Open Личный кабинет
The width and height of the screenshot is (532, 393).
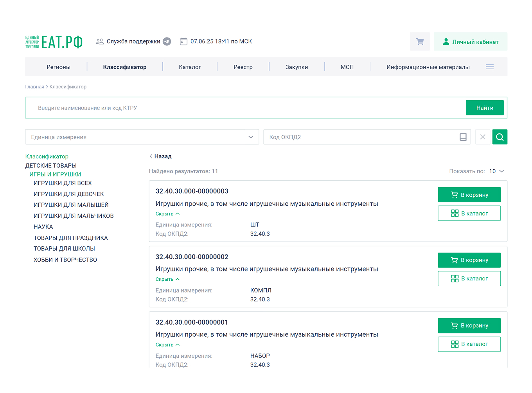tap(470, 42)
